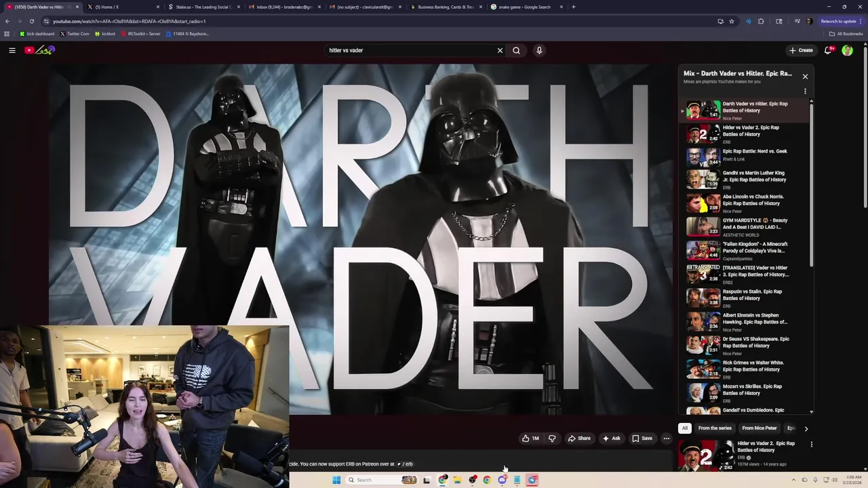Open Task View on taskbar
Screen dimensions: 868x488
(427, 480)
